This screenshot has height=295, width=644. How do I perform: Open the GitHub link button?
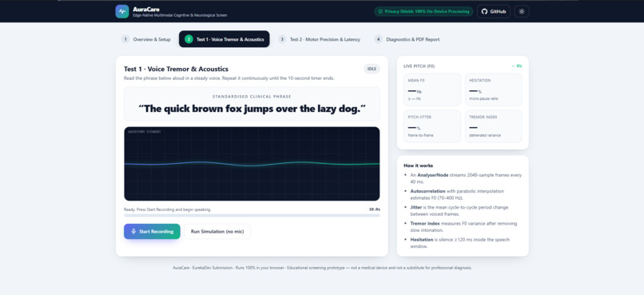coord(494,11)
